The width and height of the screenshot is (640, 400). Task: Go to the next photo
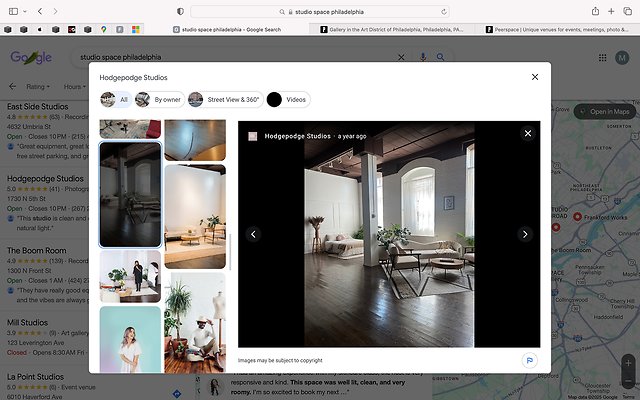tap(525, 234)
